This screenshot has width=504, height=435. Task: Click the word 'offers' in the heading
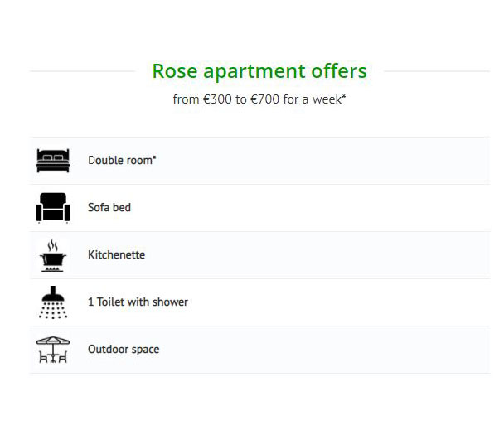(x=339, y=70)
